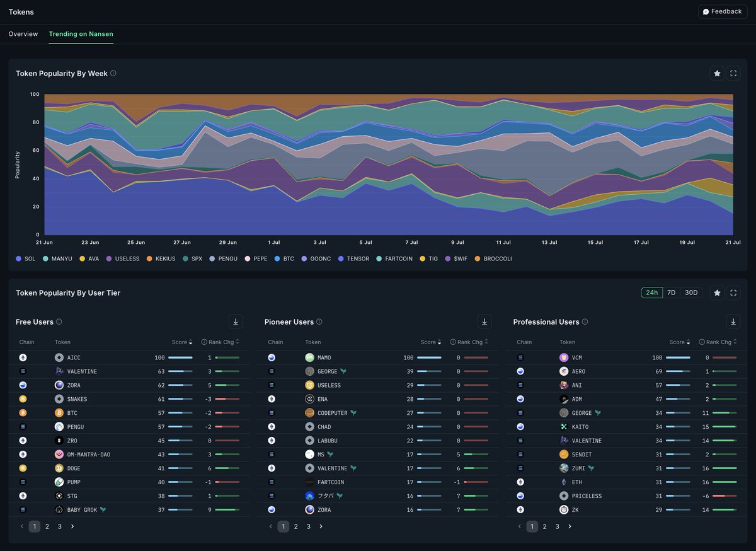Image resolution: width=756 pixels, height=551 pixels.
Task: Show info for Token Popularity By Week
Action: click(x=113, y=73)
